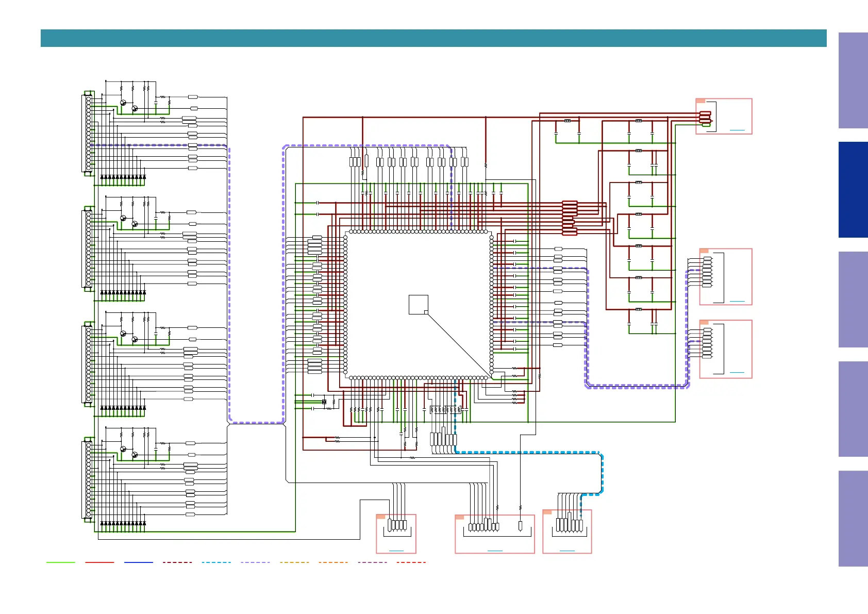Click the dark-red dashed legend line
The height and width of the screenshot is (614, 868).
point(177,562)
